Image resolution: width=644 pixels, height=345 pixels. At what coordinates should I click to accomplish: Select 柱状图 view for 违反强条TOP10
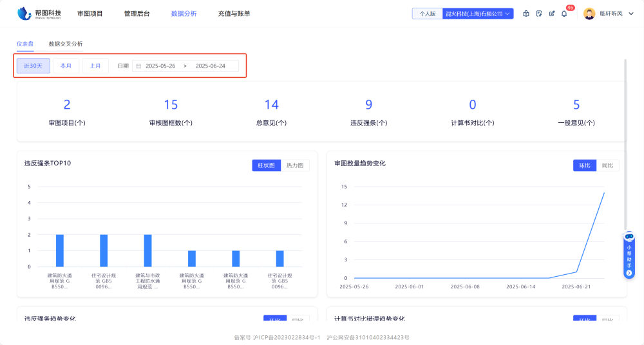[x=266, y=165]
